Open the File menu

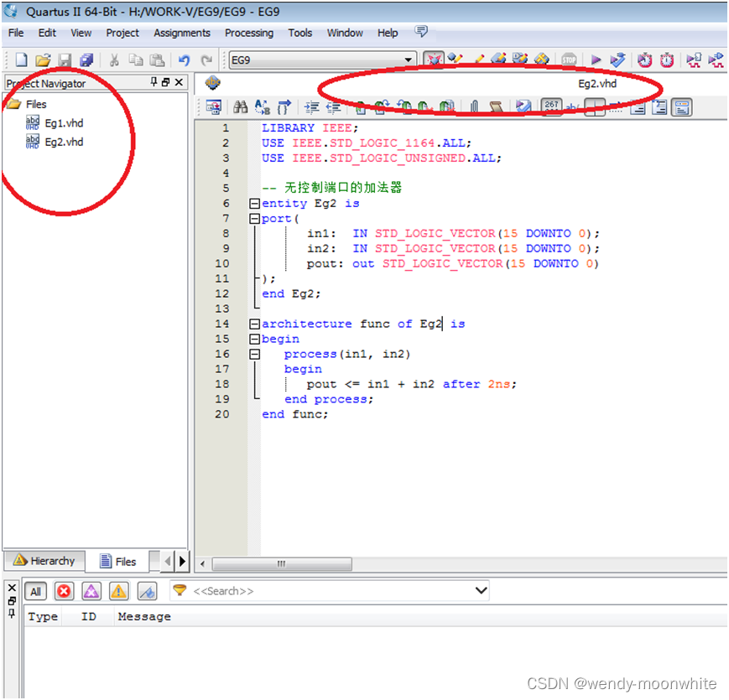pos(16,33)
